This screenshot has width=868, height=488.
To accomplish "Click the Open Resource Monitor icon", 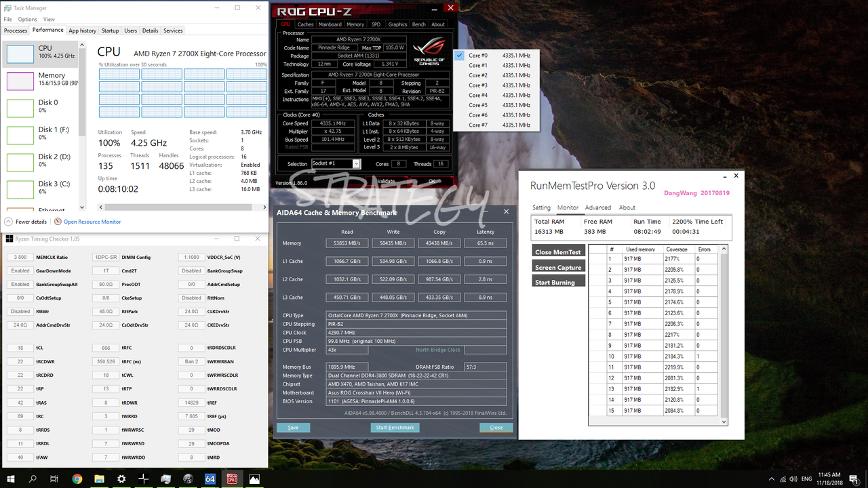I will point(58,222).
